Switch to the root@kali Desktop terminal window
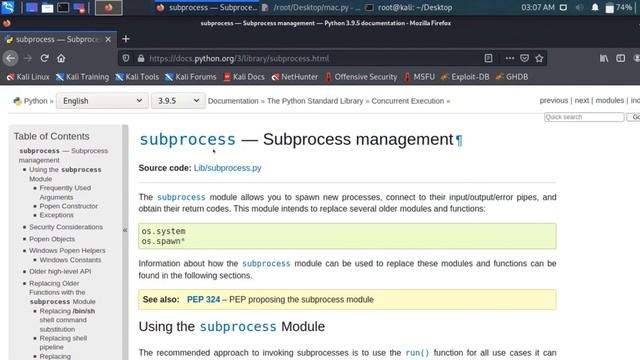This screenshot has width=640, height=360. point(409,7)
